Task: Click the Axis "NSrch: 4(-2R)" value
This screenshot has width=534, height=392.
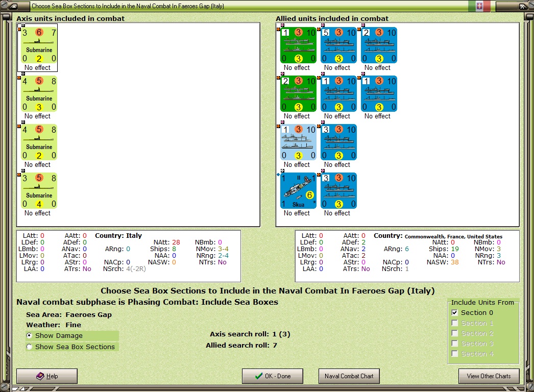Action: (x=124, y=269)
